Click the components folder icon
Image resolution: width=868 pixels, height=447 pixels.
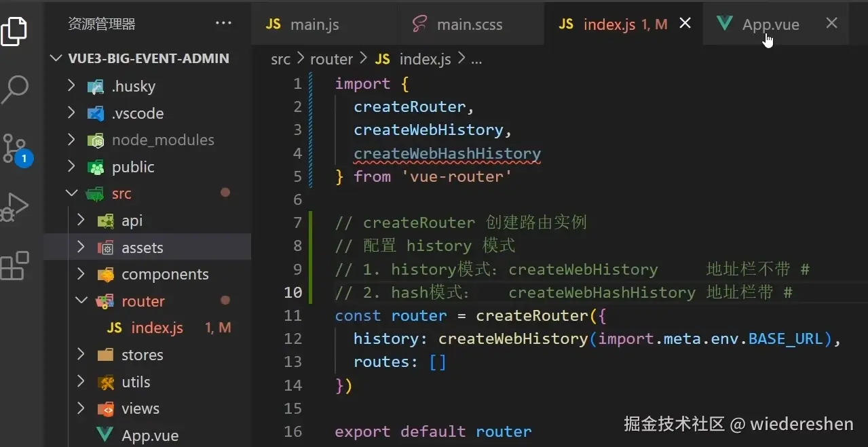pyautogui.click(x=105, y=275)
